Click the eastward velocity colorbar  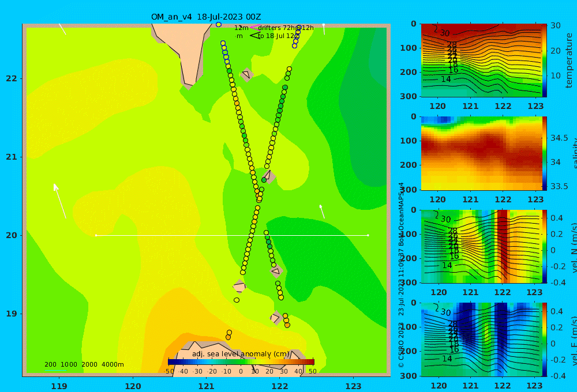point(544,340)
